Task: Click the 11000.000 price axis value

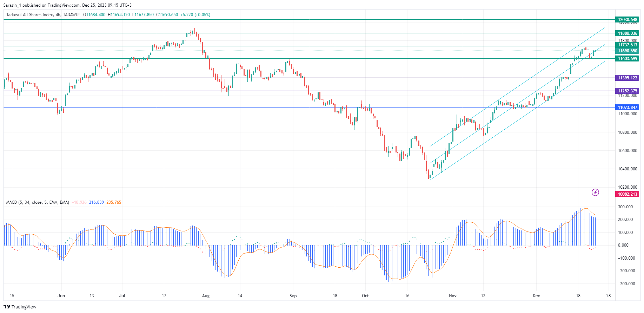Action: tap(628, 114)
